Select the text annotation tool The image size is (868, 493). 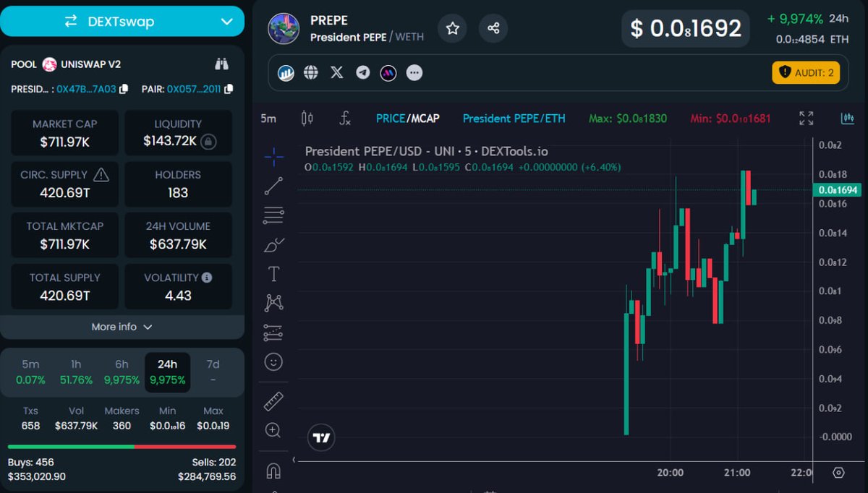pyautogui.click(x=273, y=274)
